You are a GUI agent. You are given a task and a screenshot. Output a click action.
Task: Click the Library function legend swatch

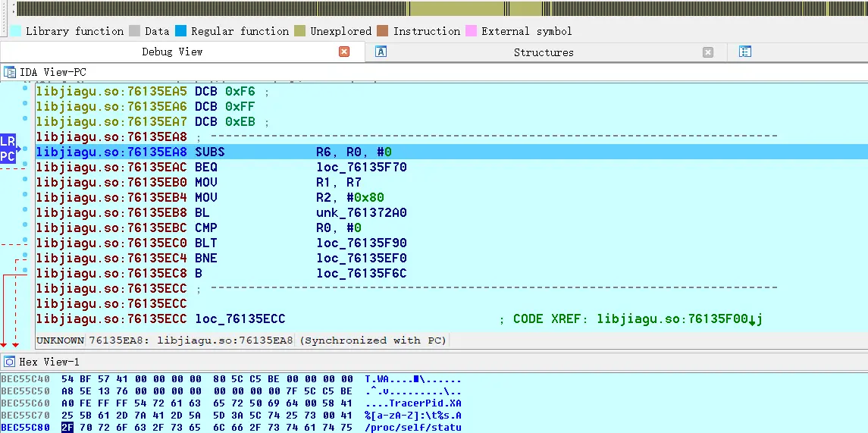pyautogui.click(x=16, y=31)
